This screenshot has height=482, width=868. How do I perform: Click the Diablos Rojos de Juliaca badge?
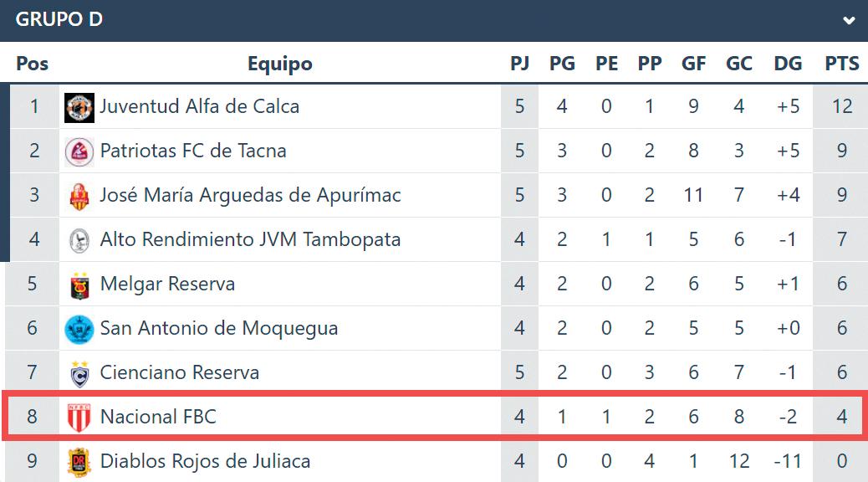pyautogui.click(x=79, y=463)
